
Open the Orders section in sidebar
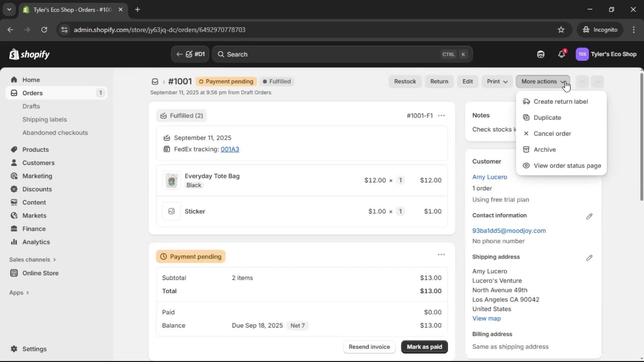tap(33, 93)
